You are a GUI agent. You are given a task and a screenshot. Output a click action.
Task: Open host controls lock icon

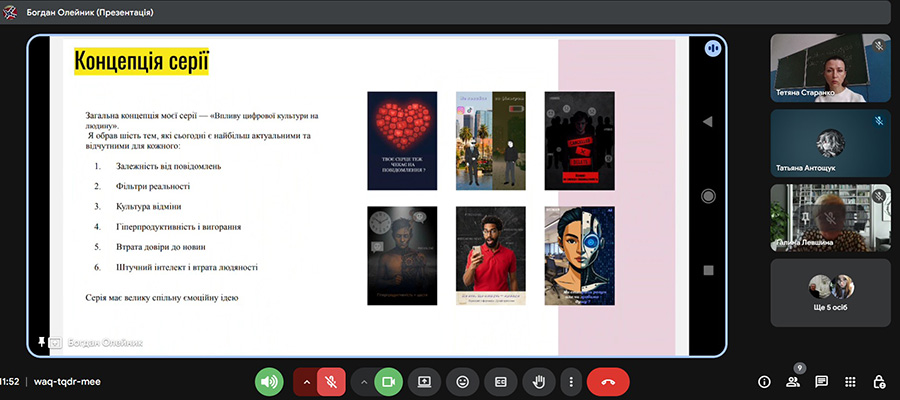pos(879,381)
